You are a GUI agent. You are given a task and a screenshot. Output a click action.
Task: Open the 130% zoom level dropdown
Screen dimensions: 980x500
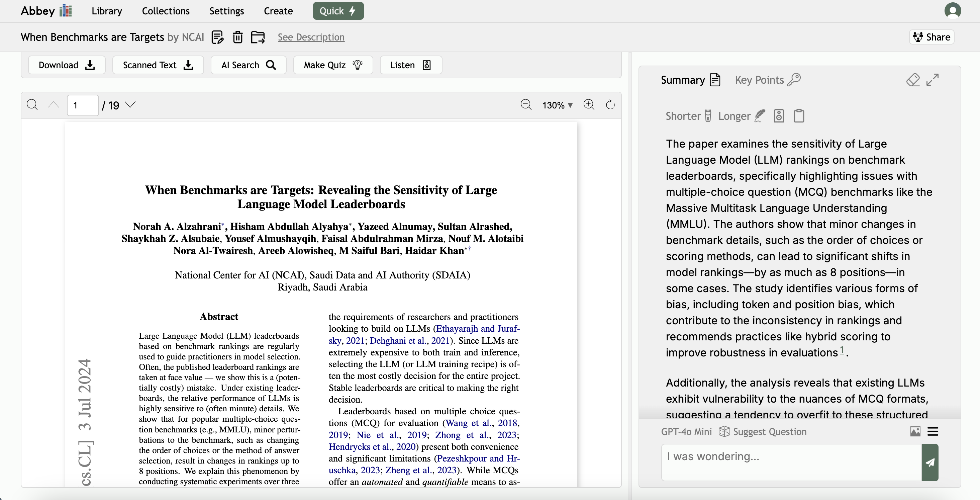coord(557,105)
